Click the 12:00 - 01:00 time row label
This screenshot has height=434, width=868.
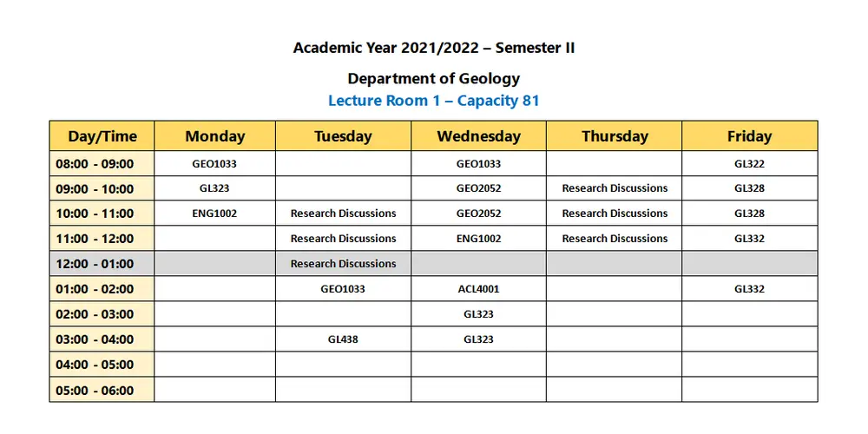(95, 264)
